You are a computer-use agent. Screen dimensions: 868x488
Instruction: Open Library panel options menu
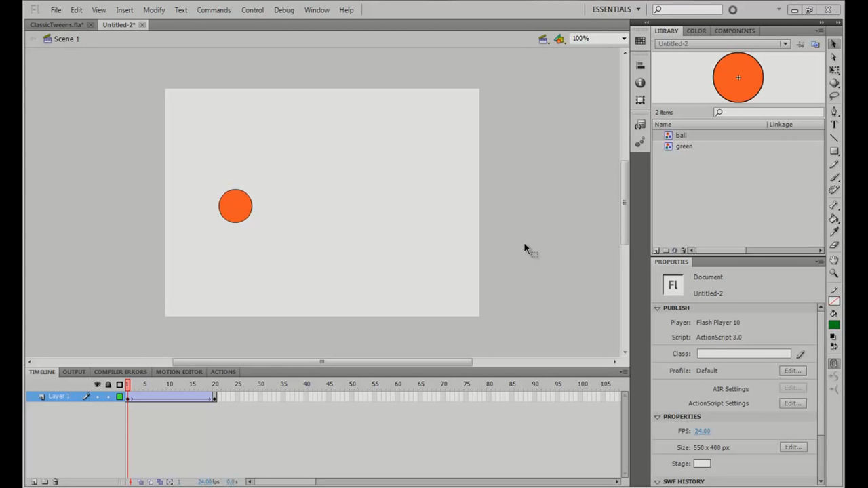tap(821, 30)
